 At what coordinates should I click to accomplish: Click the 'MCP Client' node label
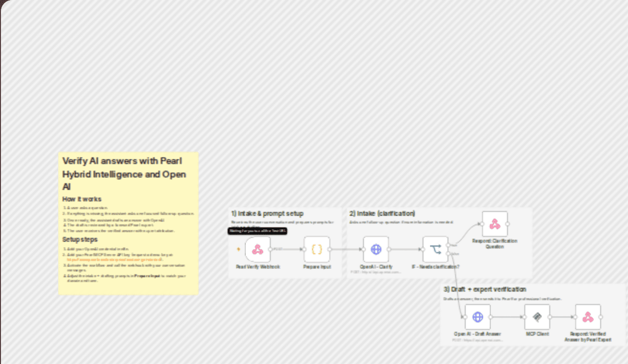537,334
